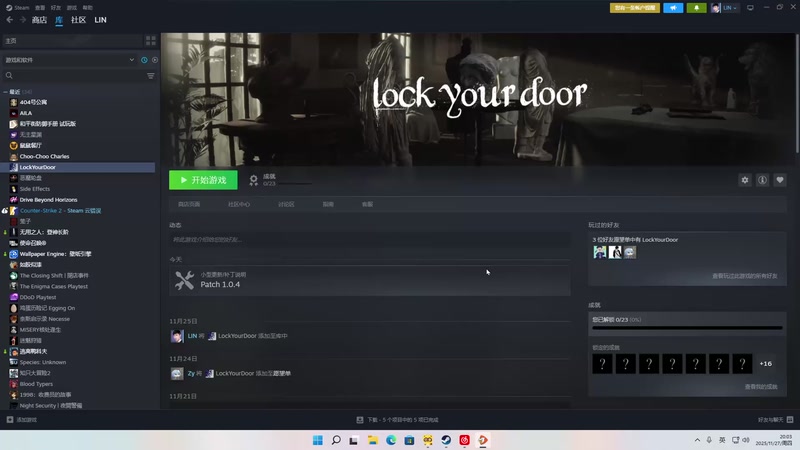Click the add game plus icon
The height and width of the screenshot is (450, 800).
point(10,419)
